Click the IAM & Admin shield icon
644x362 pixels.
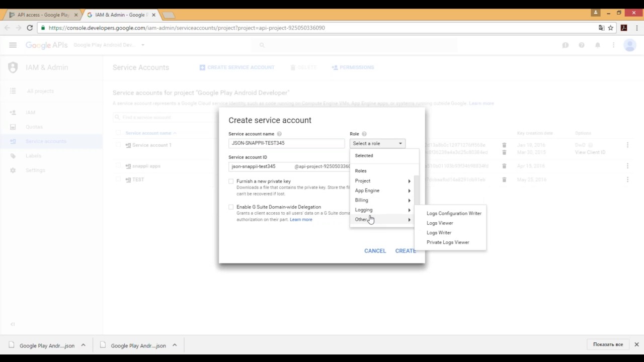click(13, 67)
